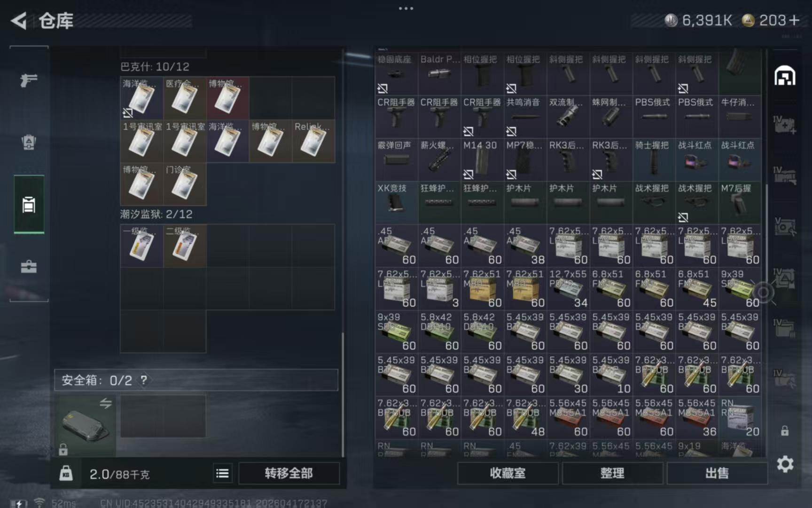Open the level IV weapon case
Screen dimensions: 812x508
click(785, 176)
